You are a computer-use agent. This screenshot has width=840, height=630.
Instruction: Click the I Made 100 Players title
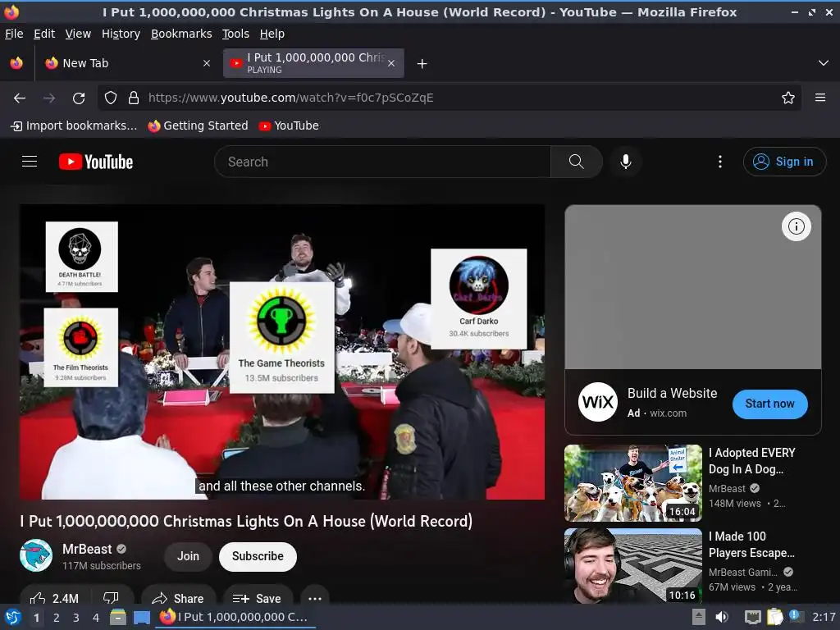click(x=751, y=545)
